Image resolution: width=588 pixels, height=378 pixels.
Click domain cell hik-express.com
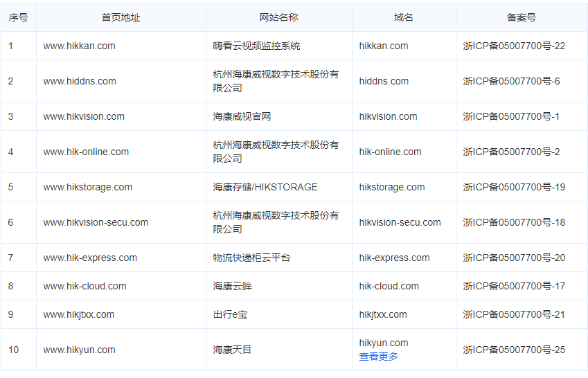394,258
